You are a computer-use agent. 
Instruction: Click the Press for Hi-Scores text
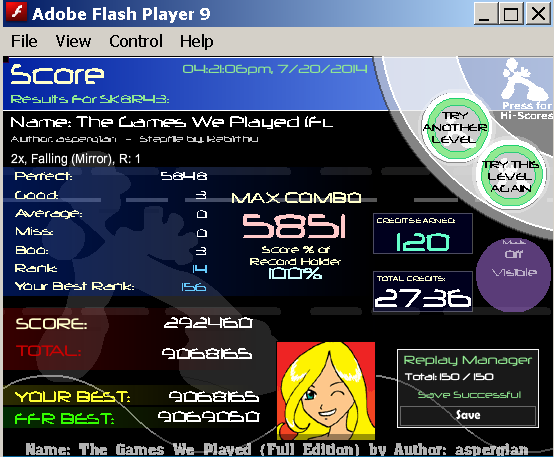526,110
